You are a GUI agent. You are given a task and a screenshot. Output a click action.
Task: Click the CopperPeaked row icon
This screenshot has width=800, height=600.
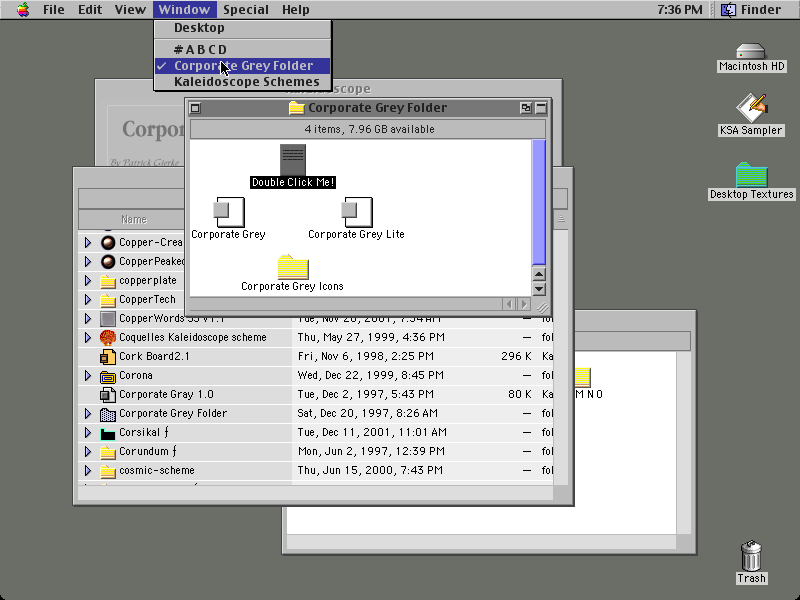point(108,261)
